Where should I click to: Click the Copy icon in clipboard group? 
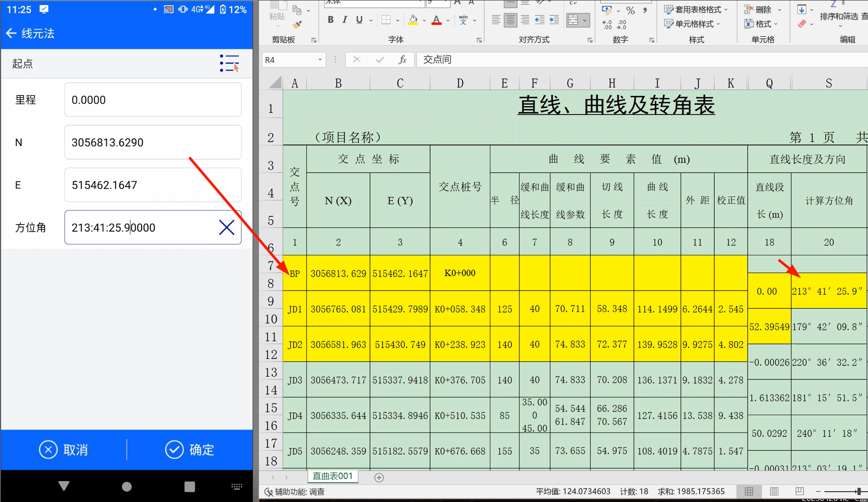(x=297, y=10)
